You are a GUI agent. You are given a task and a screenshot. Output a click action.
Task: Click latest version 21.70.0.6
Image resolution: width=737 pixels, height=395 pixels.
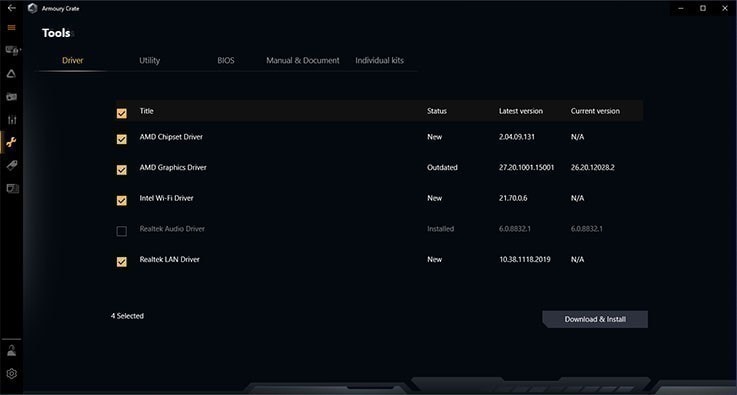513,198
